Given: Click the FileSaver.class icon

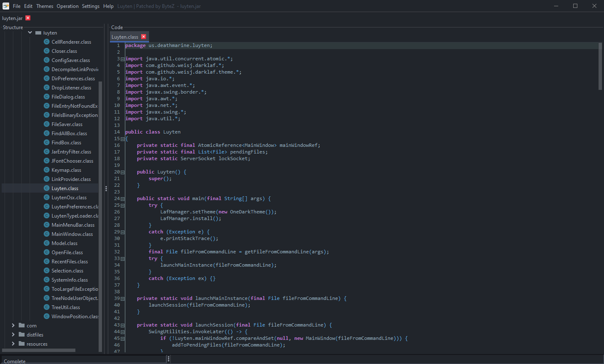Looking at the screenshot, I should pos(47,124).
